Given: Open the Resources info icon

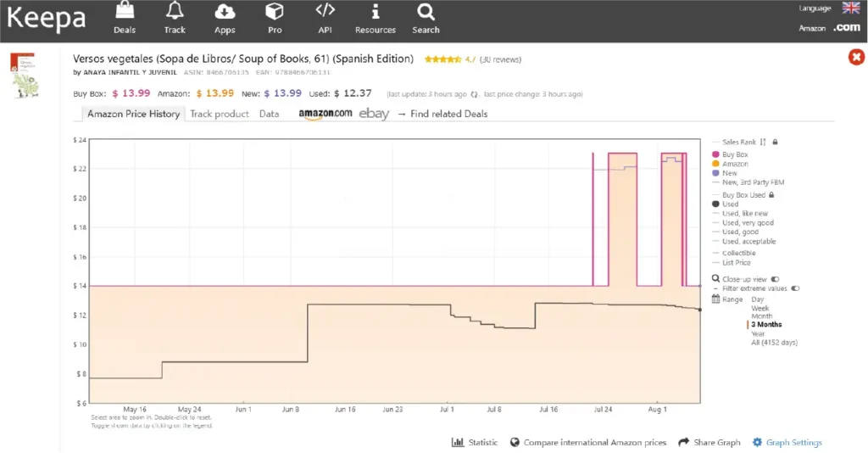Looking at the screenshot, I should (376, 11).
